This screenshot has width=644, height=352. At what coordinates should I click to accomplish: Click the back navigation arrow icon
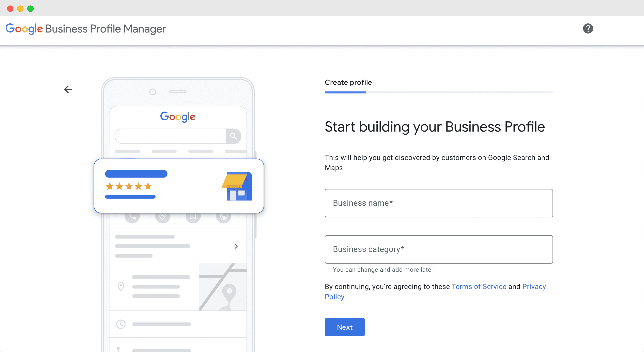68,90
